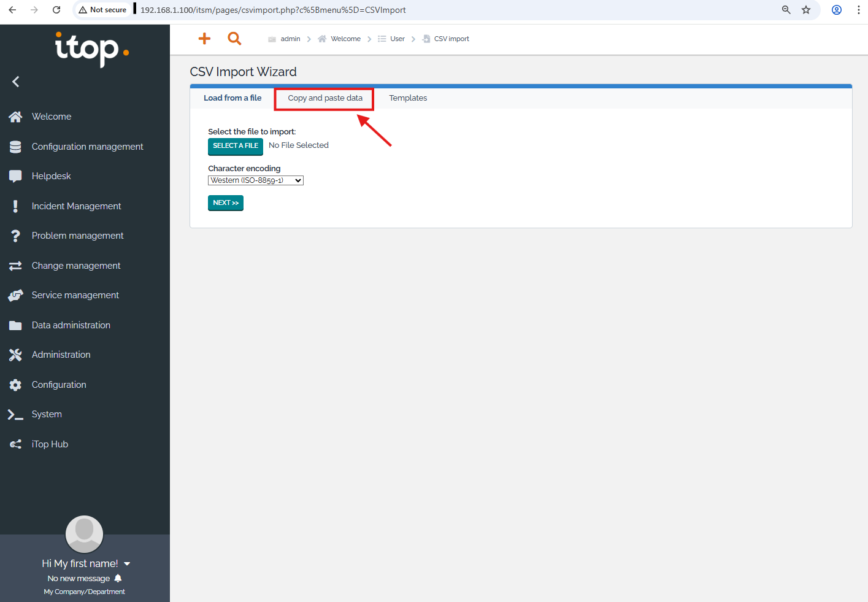Switch to Load from a file tab
Image resolution: width=868 pixels, height=602 pixels.
tap(232, 98)
